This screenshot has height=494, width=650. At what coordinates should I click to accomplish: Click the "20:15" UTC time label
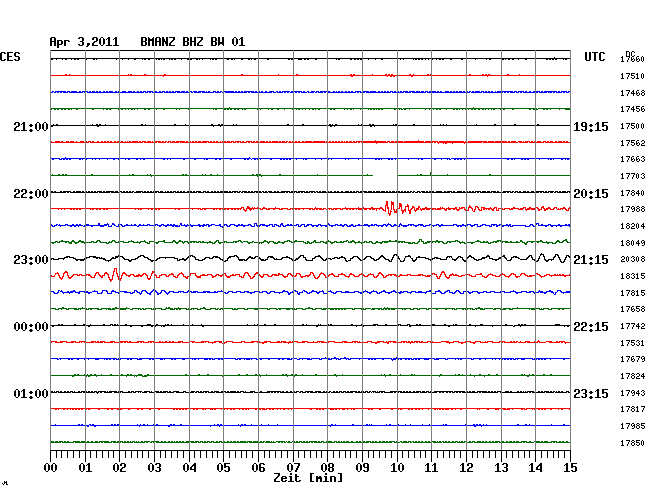591,194
